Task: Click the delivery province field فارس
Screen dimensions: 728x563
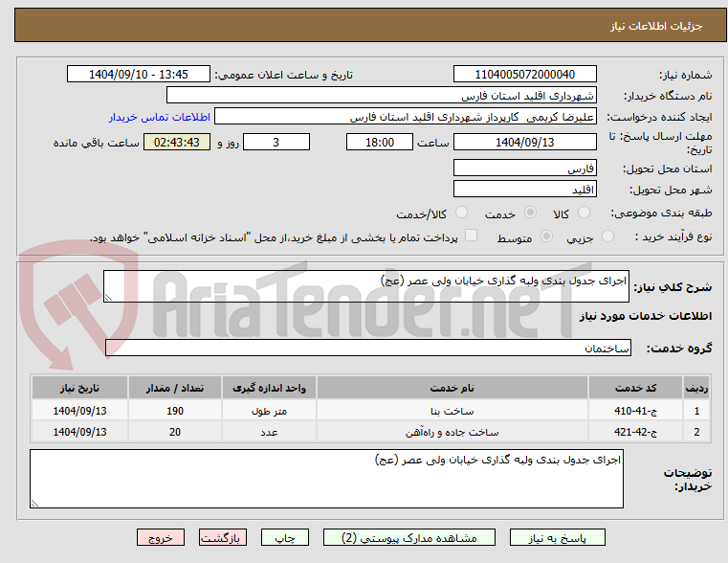Action: (524, 168)
